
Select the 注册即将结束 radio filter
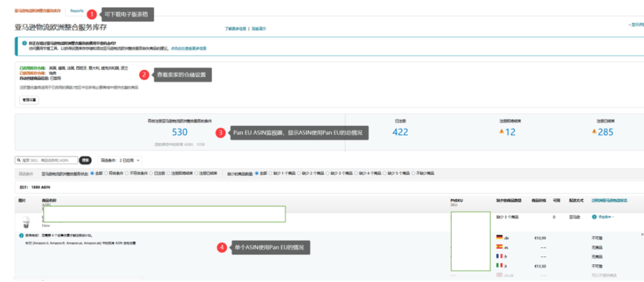[x=168, y=174]
